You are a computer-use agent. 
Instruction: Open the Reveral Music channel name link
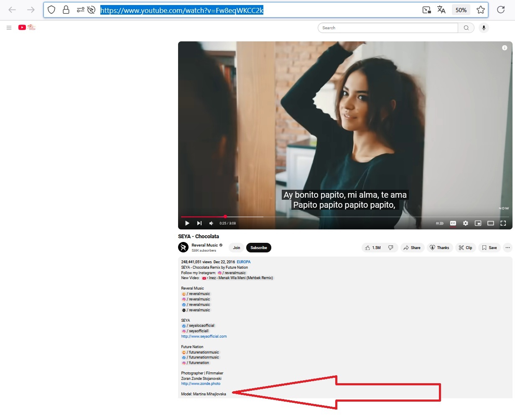coord(205,245)
